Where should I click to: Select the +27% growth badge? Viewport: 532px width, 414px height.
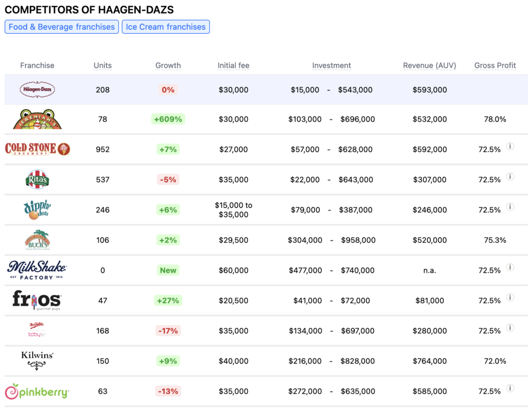[168, 300]
